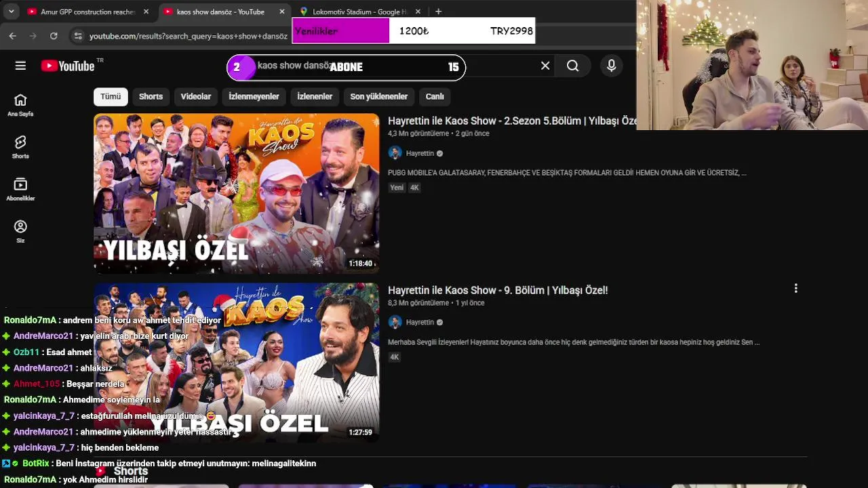Screen dimensions: 868x488
Task: Open 9. Bölüm Yılbaşı Özel thumbnail
Action: click(x=236, y=363)
